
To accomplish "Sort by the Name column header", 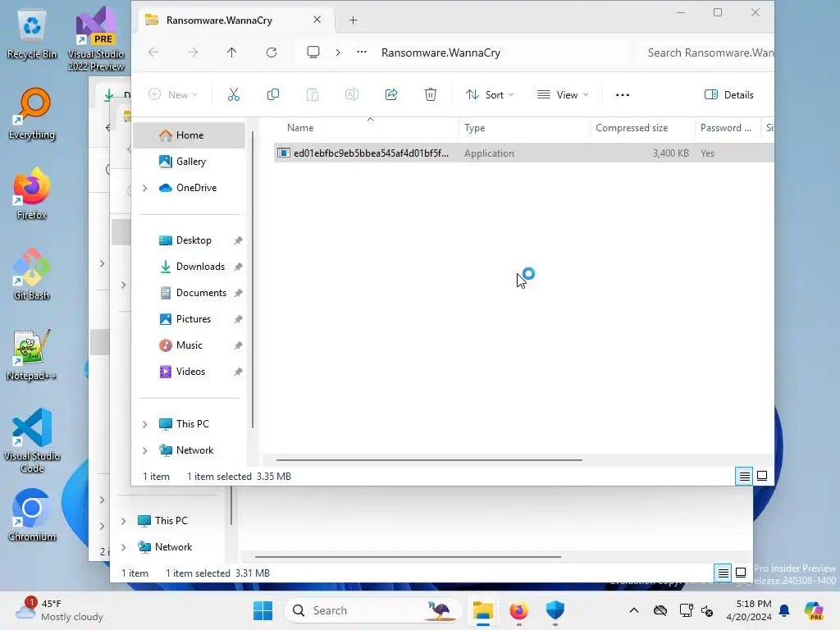I will [366, 127].
